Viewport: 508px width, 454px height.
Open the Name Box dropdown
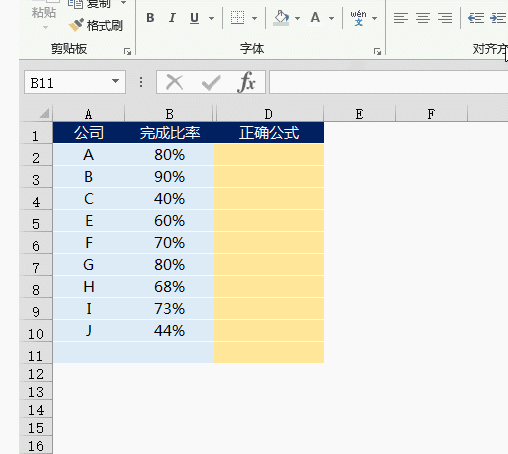(x=115, y=81)
